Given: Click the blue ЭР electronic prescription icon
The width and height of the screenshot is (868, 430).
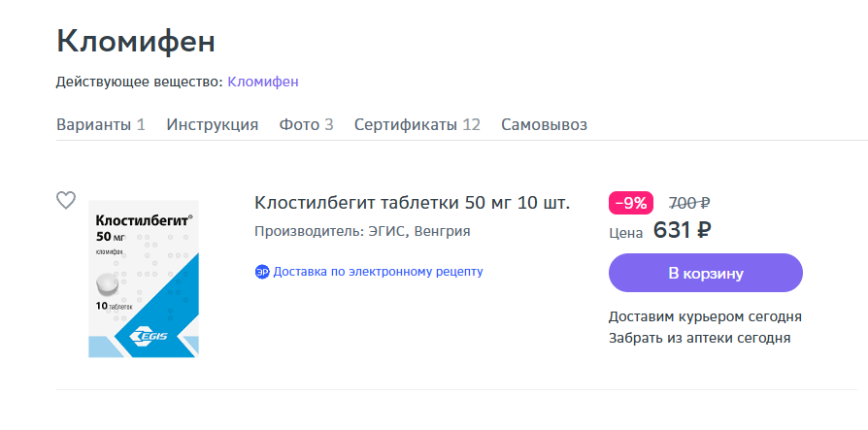Looking at the screenshot, I should pos(262,272).
